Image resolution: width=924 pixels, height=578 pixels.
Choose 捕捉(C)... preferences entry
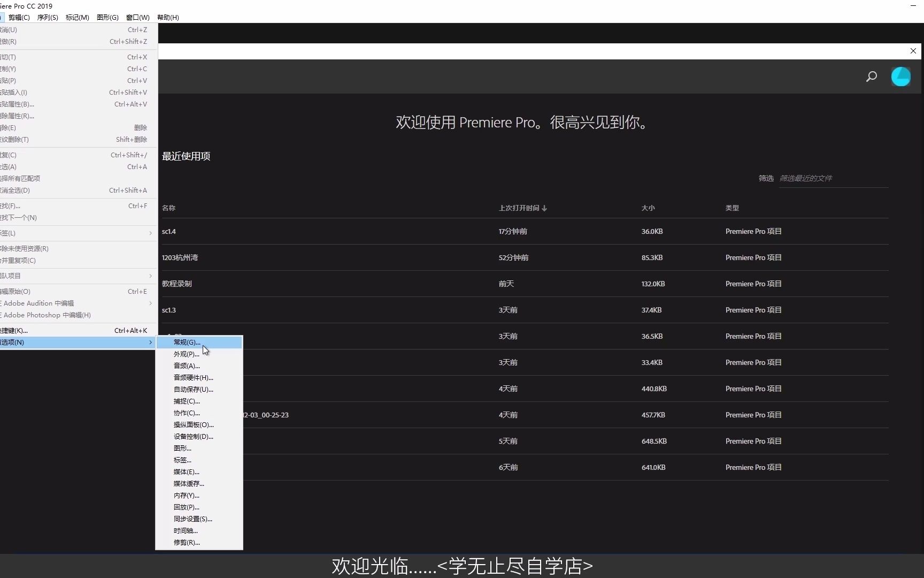click(199, 401)
